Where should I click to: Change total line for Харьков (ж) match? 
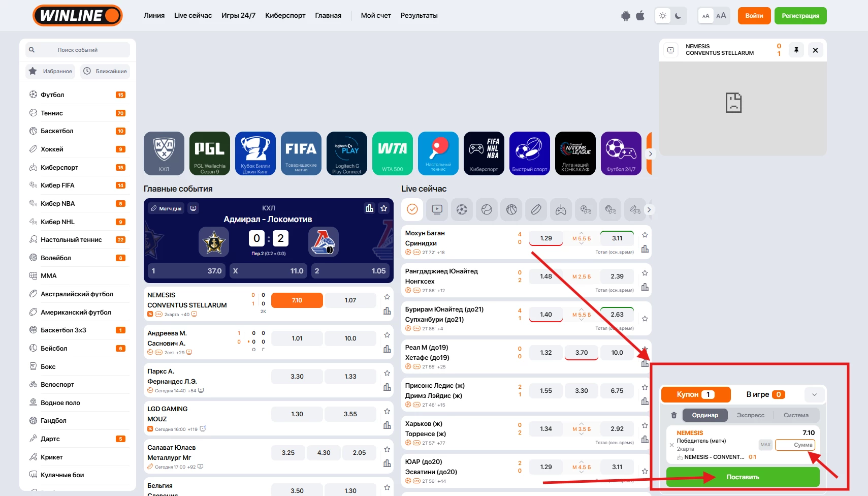tap(582, 429)
